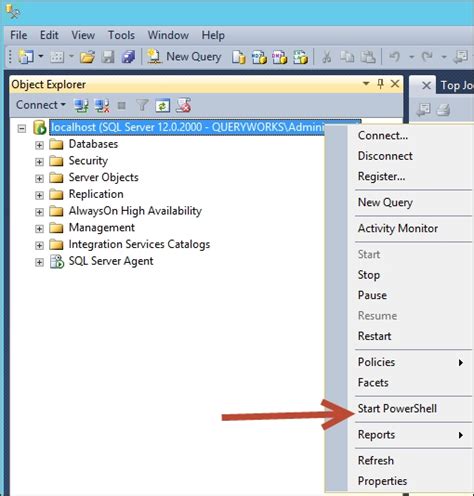The width and height of the screenshot is (474, 496).
Task: Click the Redo arrow icon
Action: coord(427,57)
